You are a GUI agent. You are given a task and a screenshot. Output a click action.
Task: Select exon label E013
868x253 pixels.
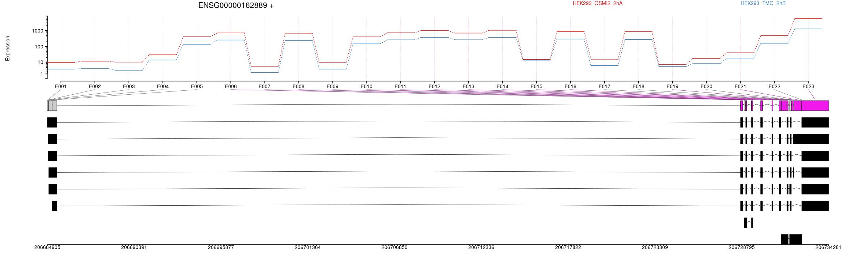point(468,87)
